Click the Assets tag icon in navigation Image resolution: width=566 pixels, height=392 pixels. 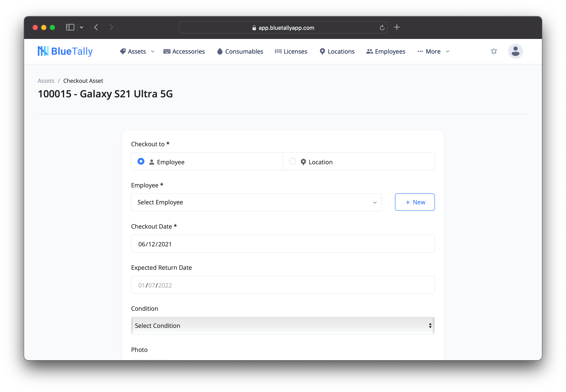(x=123, y=51)
